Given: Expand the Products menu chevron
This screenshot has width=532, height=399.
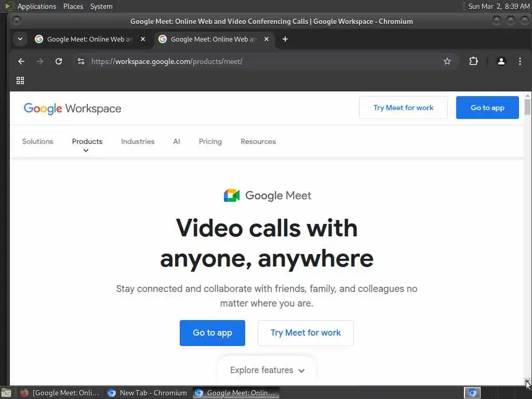Looking at the screenshot, I should click(x=86, y=150).
